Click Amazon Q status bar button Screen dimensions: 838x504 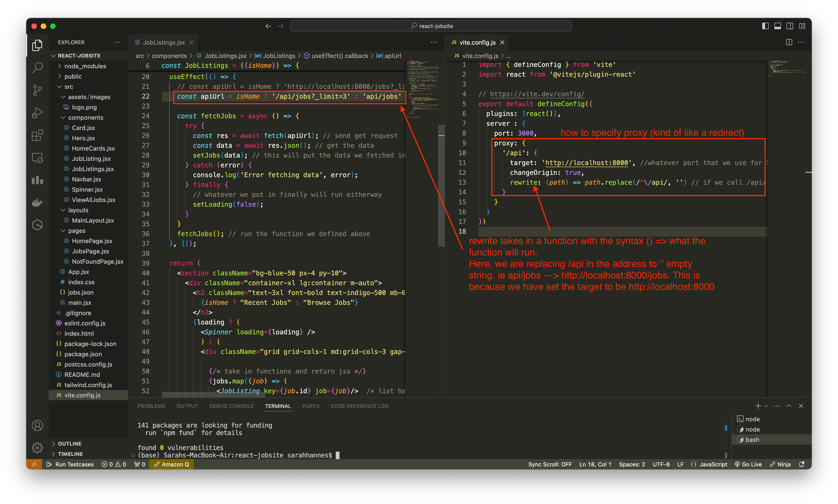click(171, 464)
